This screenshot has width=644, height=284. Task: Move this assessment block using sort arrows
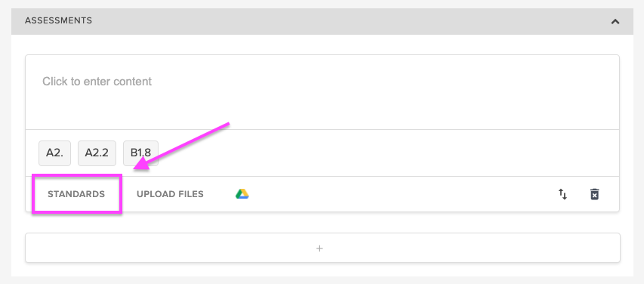point(562,194)
